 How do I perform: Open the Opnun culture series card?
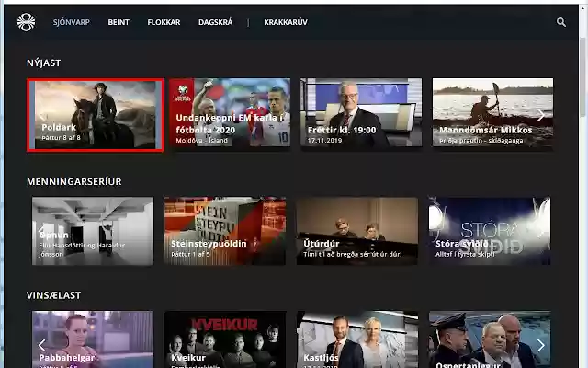tap(93, 231)
